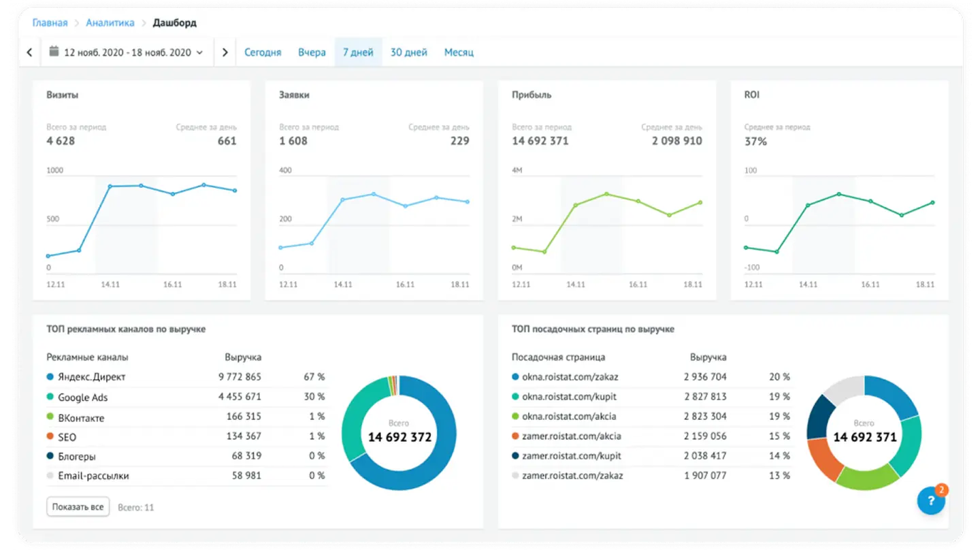The width and height of the screenshot is (980, 550).
Task: Open the help question mark button
Action: [931, 501]
